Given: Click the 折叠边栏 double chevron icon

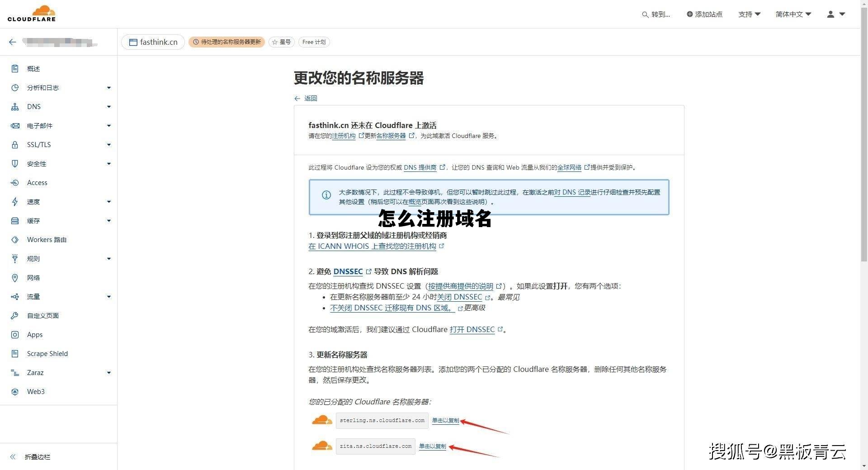Looking at the screenshot, I should pos(13,457).
